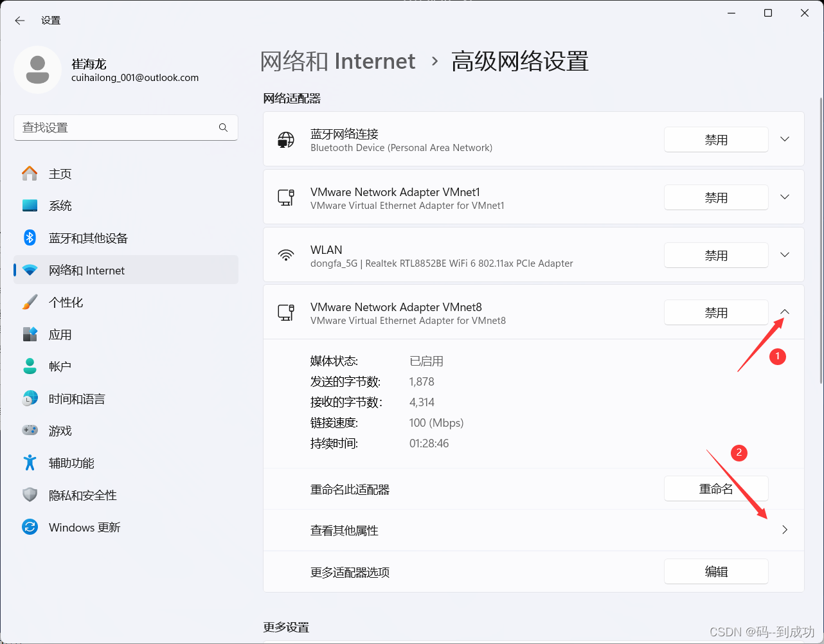
Task: Disable the WLAN adapter
Action: click(716, 255)
